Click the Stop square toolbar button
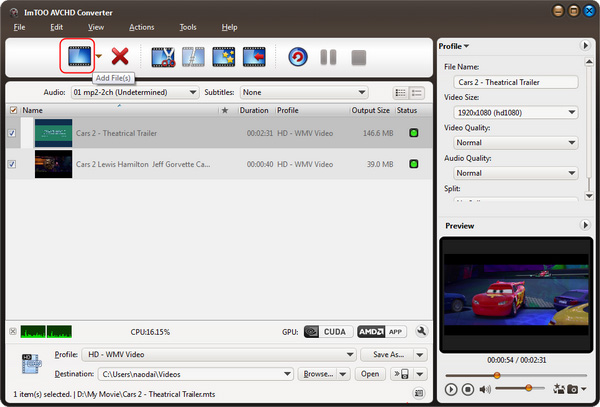This screenshot has width=600, height=407. (x=359, y=57)
